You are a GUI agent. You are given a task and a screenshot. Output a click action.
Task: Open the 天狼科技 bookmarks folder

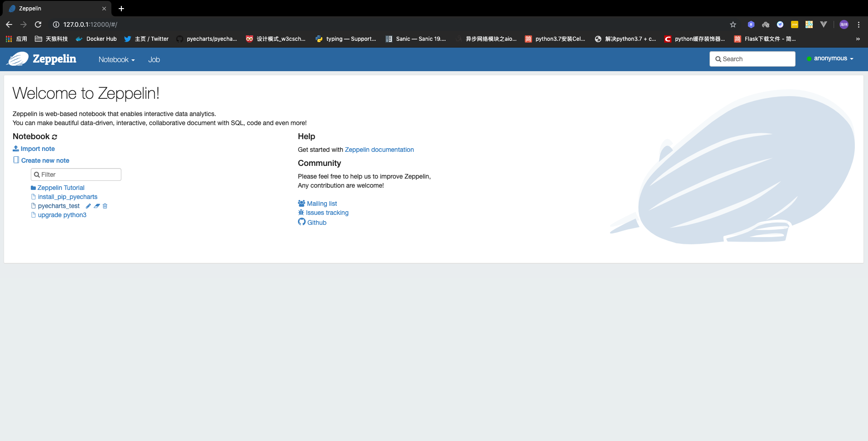pos(51,39)
